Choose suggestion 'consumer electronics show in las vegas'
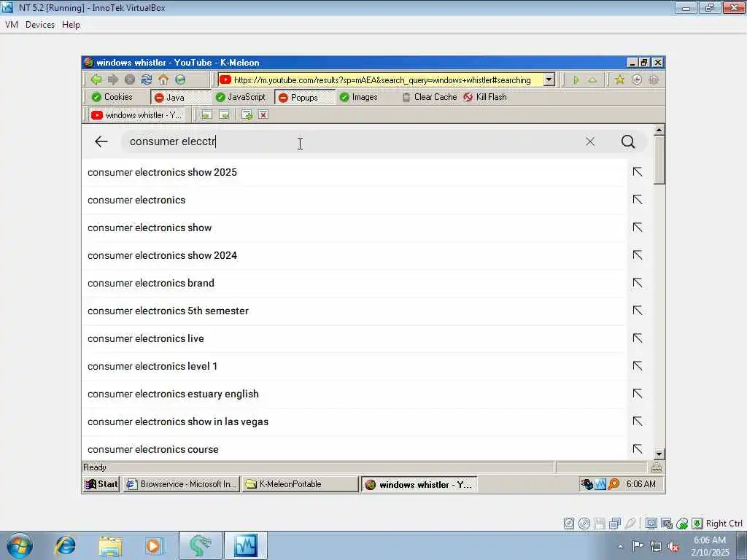Screen dimensions: 747x560 coord(354,421)
